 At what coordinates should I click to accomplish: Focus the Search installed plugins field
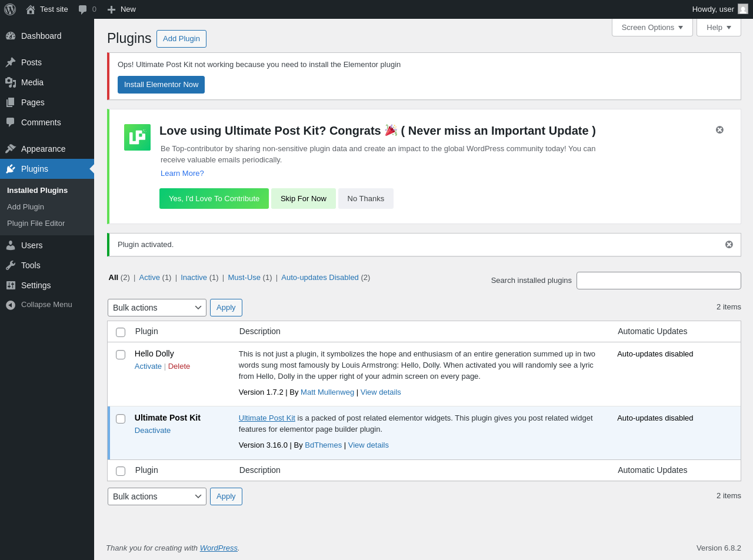(659, 281)
